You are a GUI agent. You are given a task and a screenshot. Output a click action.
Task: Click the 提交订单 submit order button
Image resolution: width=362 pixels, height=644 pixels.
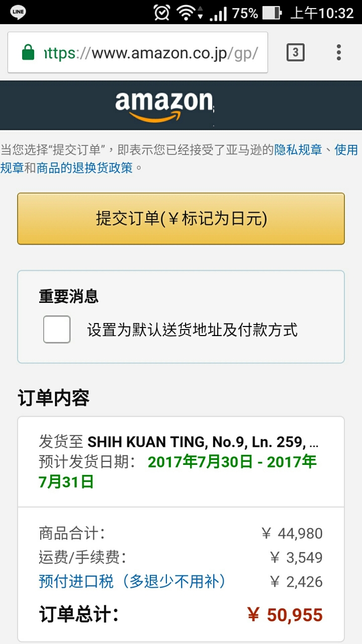coord(181,219)
